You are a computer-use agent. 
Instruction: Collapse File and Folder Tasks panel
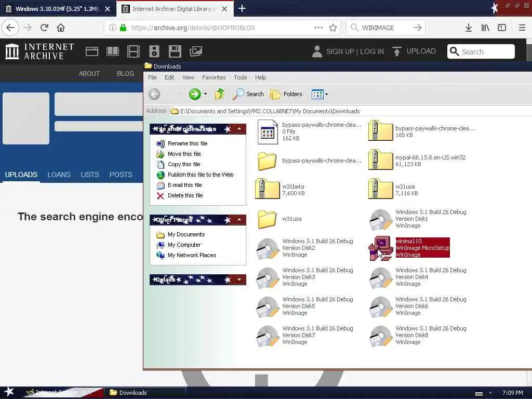click(x=239, y=129)
